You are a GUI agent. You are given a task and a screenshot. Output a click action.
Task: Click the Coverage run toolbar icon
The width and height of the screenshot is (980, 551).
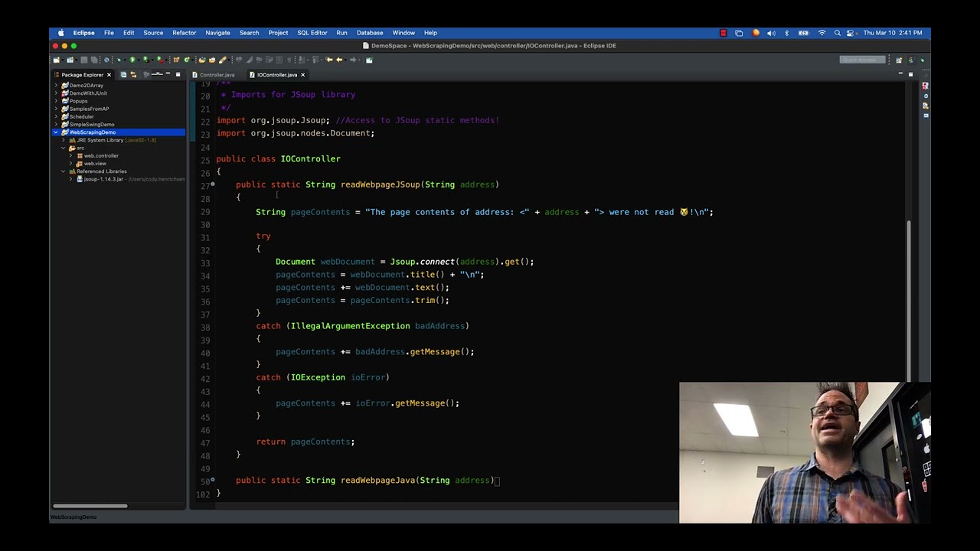pyautogui.click(x=145, y=60)
